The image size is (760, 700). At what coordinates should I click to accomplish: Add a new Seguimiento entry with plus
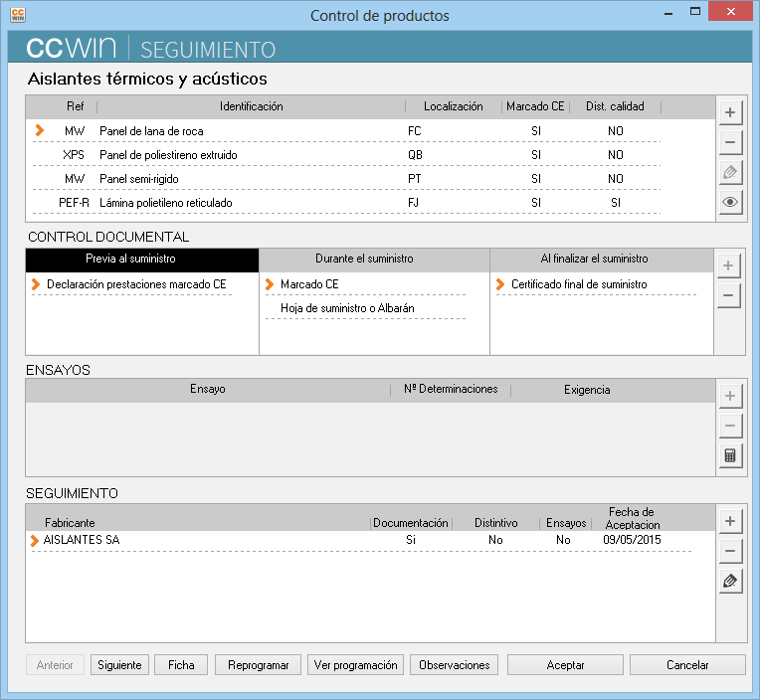tap(730, 521)
